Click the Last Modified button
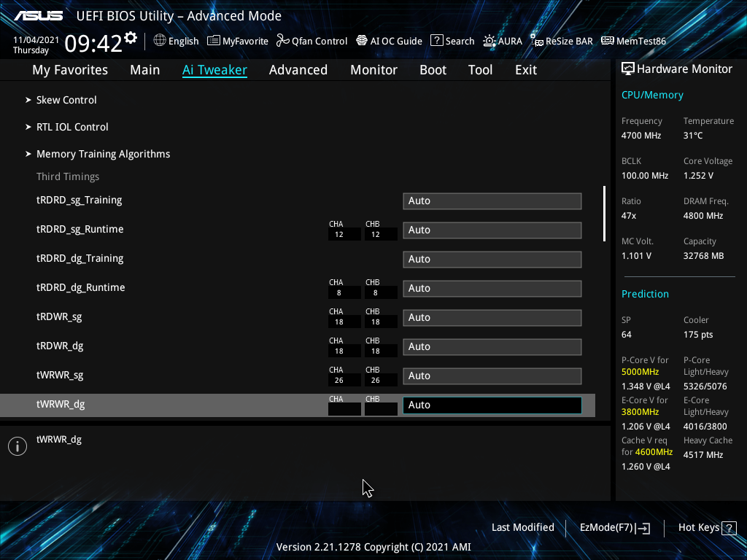Screen dimensions: 747x560 (x=522, y=528)
